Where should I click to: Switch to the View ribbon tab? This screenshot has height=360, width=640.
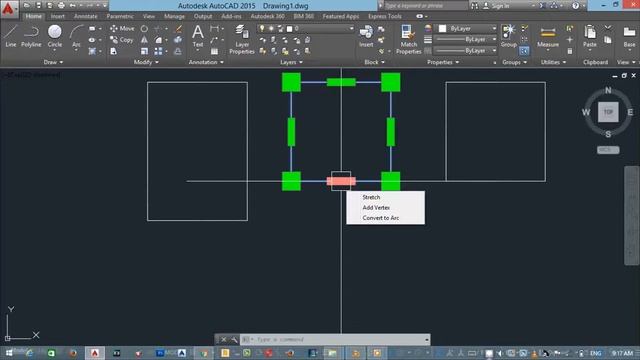(149, 16)
